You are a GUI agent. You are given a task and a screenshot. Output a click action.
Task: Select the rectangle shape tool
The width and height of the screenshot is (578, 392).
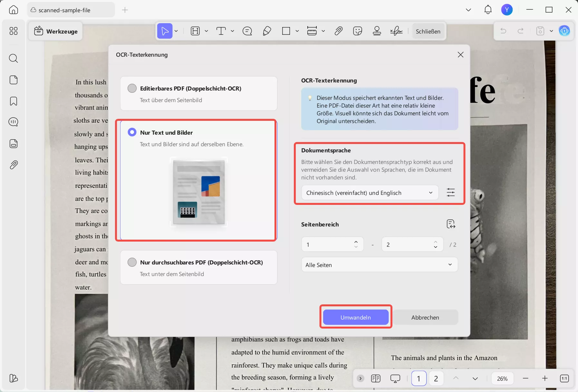click(x=286, y=31)
